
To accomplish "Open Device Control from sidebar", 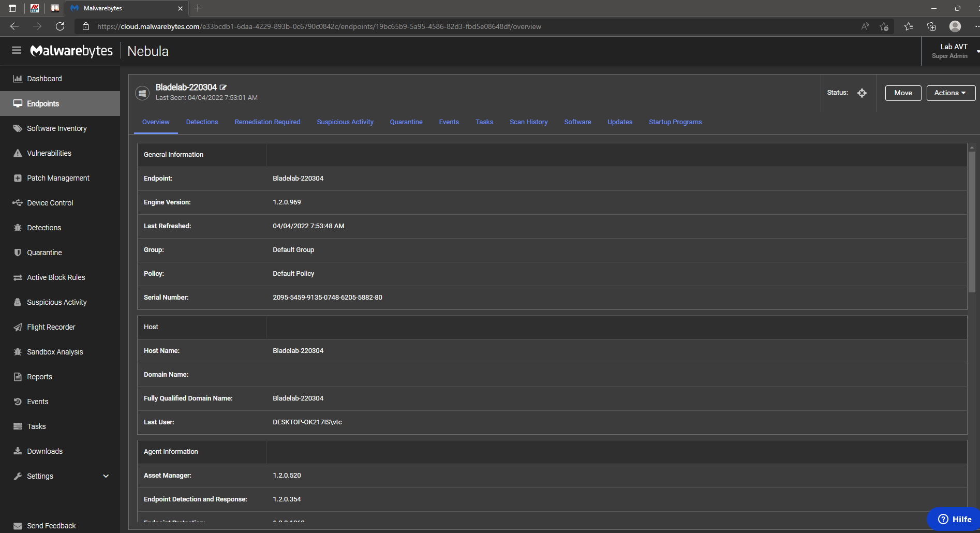I will 50,203.
